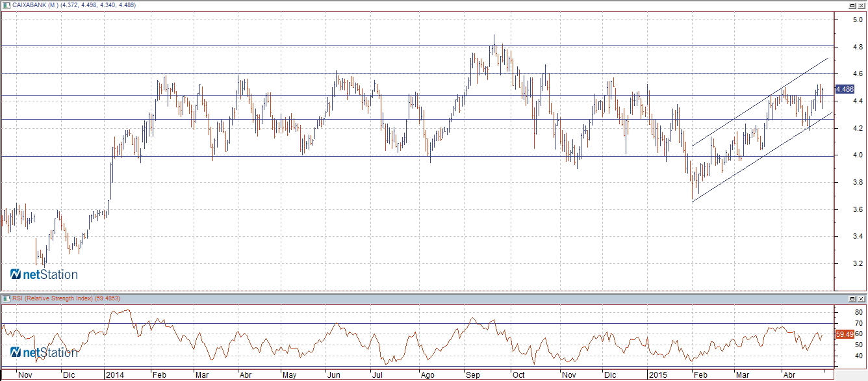The image size is (868, 381).
Task: Click the RSI indicator panel icon
Action: [x=6, y=298]
